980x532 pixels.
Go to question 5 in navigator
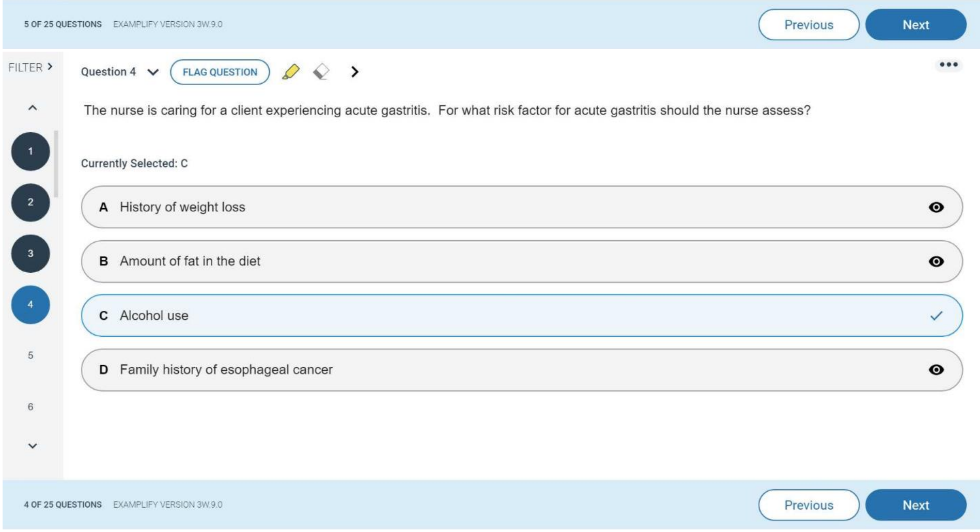[x=30, y=355]
